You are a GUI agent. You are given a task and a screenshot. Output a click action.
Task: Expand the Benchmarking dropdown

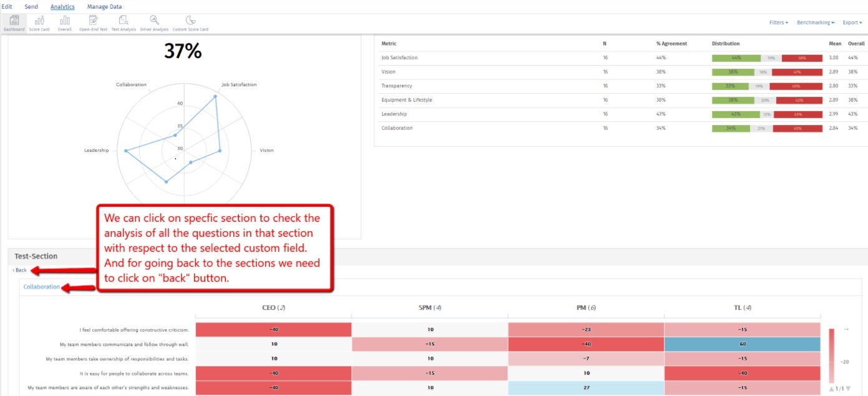814,22
